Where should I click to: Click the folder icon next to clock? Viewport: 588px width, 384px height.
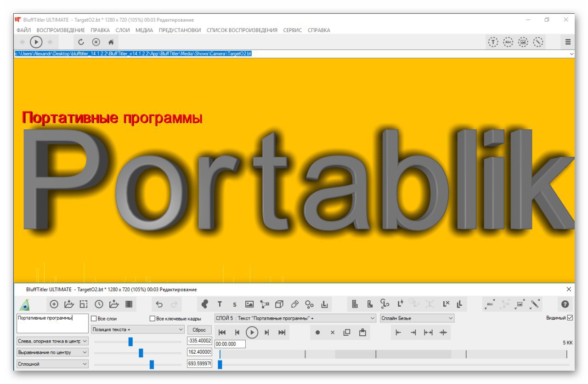(114, 304)
